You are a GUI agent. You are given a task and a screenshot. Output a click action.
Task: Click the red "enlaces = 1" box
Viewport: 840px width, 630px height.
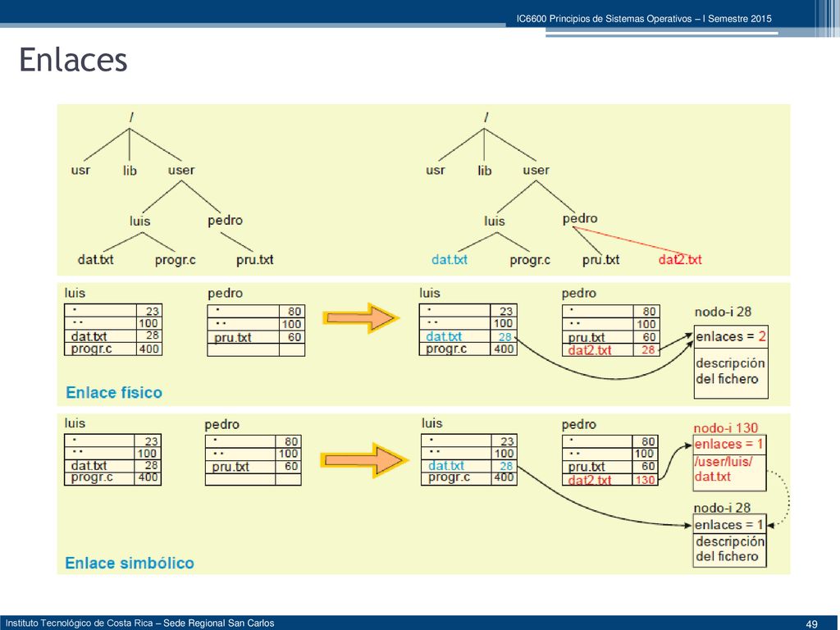pyautogui.click(x=729, y=445)
